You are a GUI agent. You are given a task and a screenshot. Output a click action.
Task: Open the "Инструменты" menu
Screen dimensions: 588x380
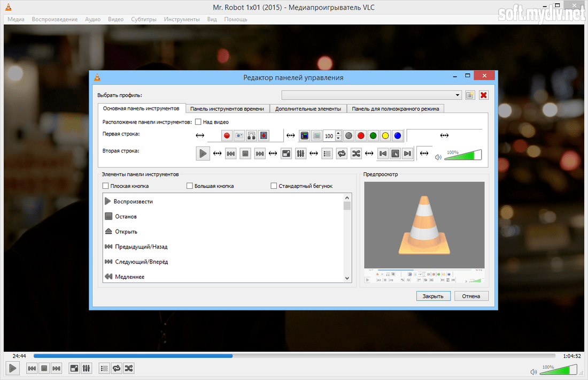coord(182,19)
